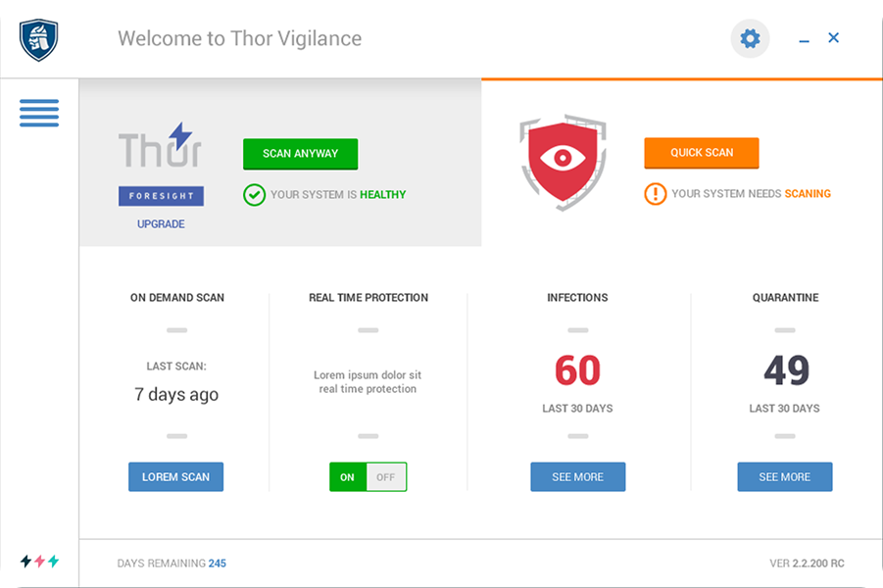Click the red eye shield Vigilance icon

(x=563, y=163)
